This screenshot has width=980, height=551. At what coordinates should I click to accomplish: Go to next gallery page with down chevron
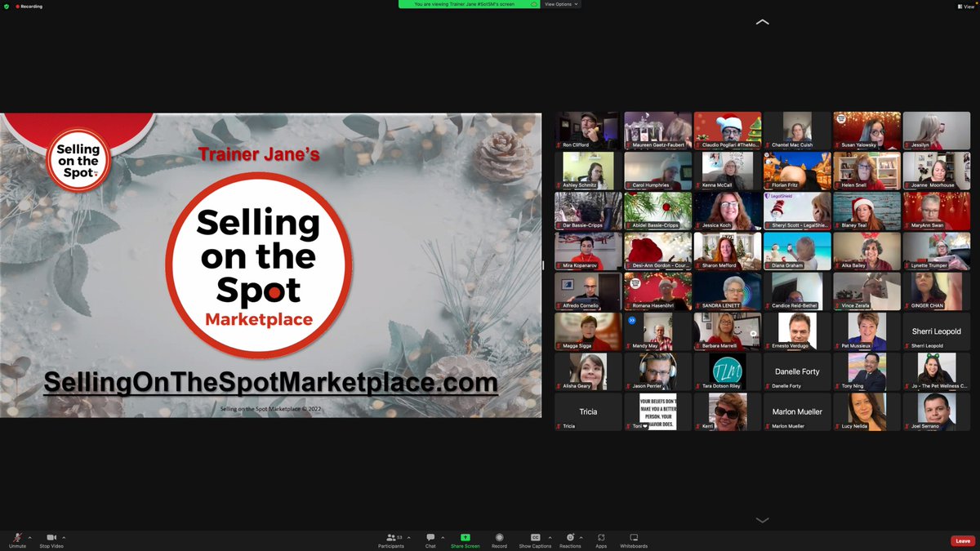pyautogui.click(x=763, y=520)
